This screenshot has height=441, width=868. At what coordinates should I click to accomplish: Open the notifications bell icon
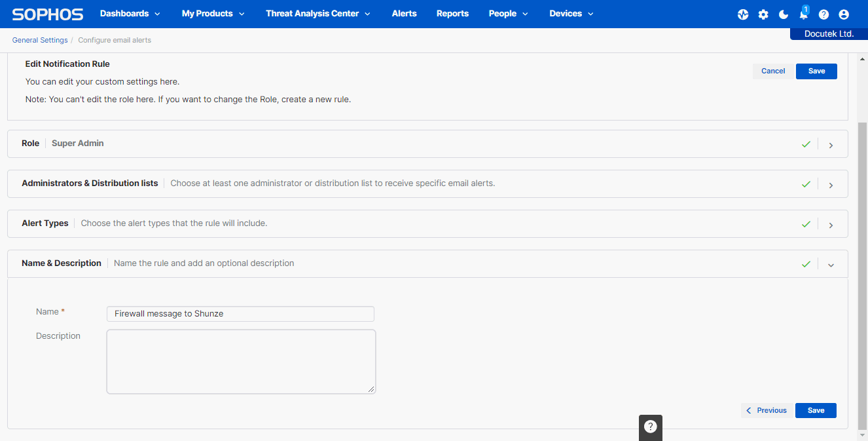pyautogui.click(x=804, y=14)
